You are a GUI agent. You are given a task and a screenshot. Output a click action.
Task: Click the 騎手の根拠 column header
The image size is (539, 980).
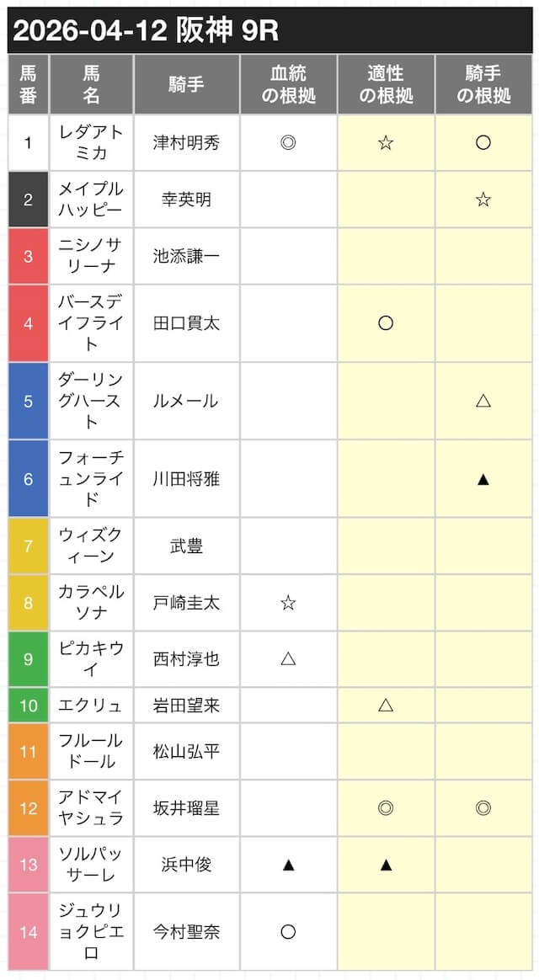point(483,84)
